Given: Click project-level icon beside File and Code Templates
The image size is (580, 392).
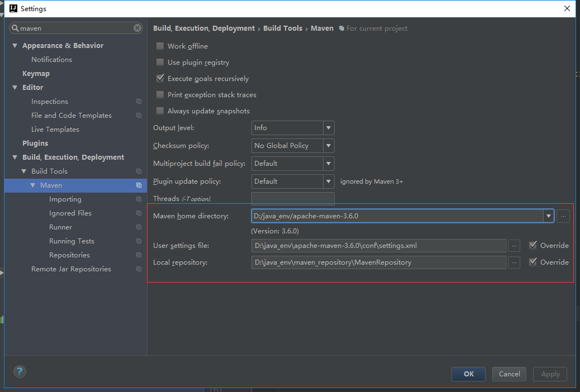Looking at the screenshot, I should pos(139,116).
